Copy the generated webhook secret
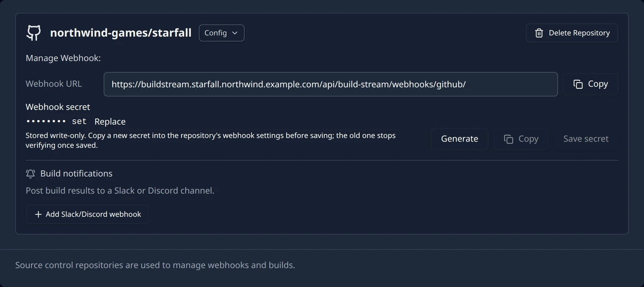 [521, 139]
